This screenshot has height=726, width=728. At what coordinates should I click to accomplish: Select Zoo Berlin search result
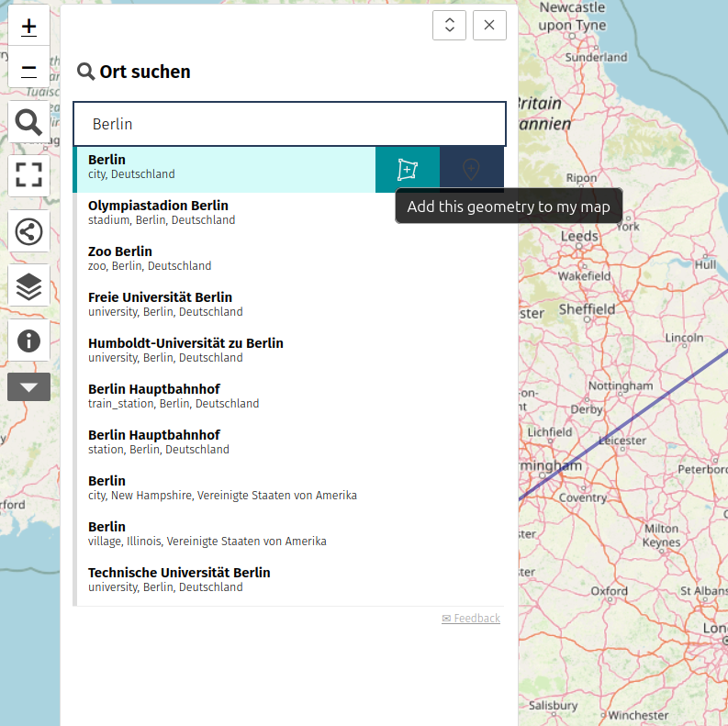pos(149,258)
